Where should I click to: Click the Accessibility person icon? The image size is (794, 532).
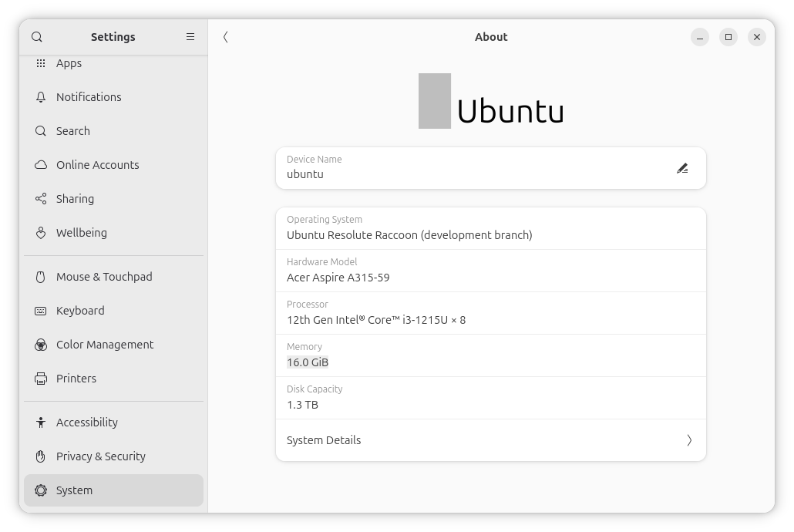(41, 423)
